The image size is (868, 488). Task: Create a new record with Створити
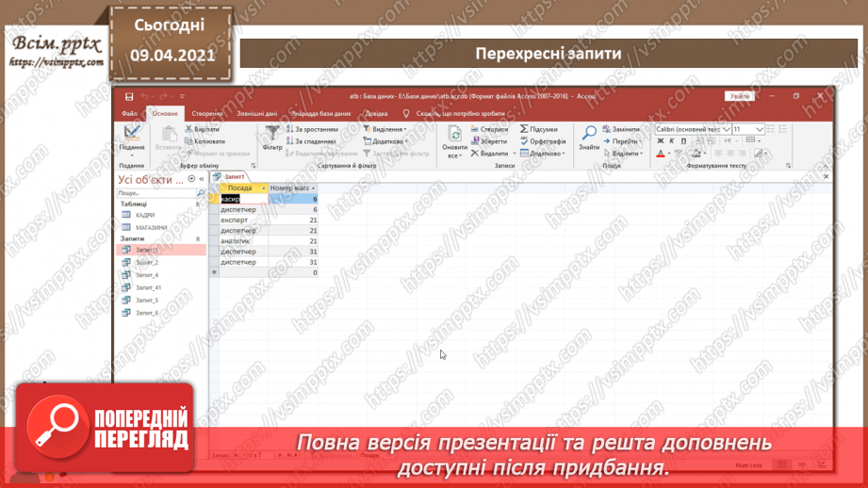(x=489, y=129)
